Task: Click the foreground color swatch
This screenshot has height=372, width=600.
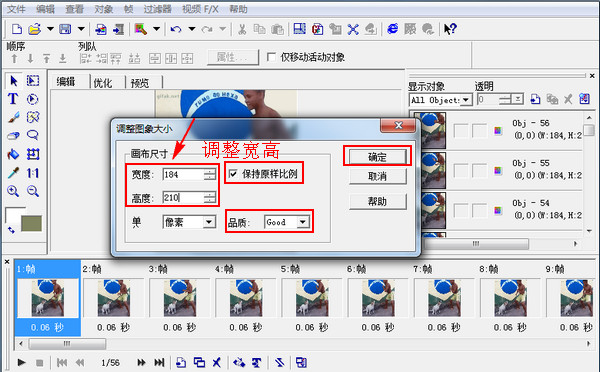Action: 15,214
